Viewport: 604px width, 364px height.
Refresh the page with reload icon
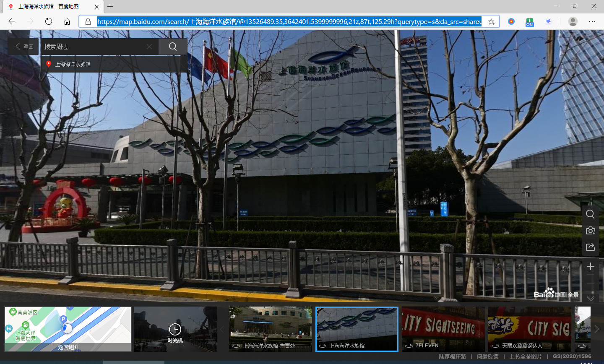click(x=49, y=21)
